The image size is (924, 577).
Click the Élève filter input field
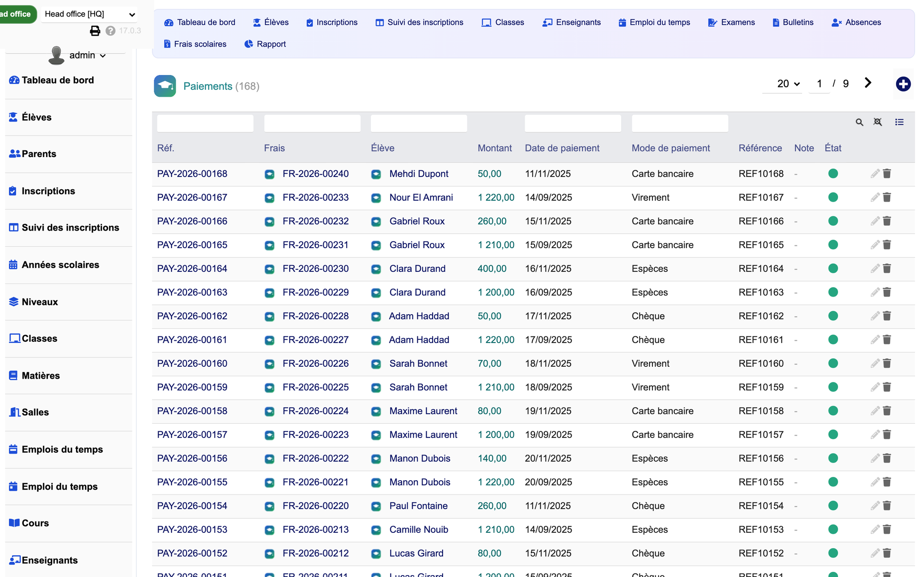tap(419, 123)
